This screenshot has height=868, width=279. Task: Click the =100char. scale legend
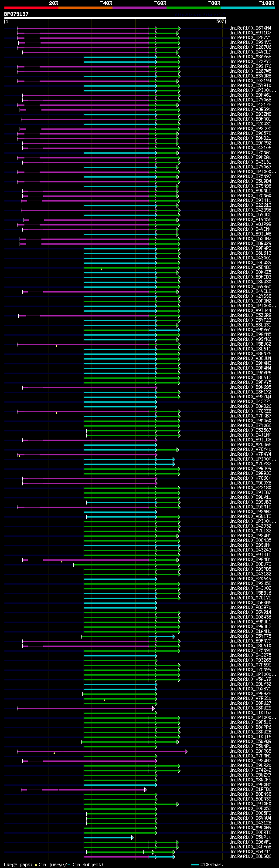208,865
